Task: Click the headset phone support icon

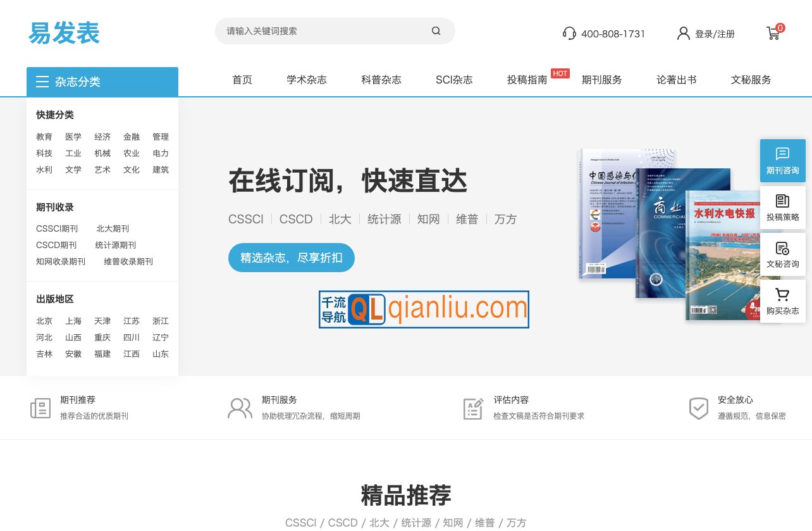Action: tap(569, 33)
